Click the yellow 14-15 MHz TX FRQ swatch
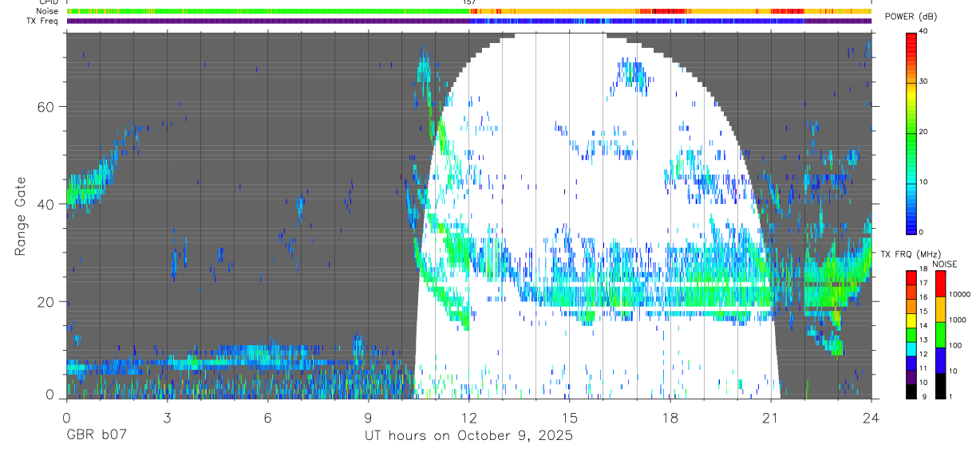Screen dimensions: 980x452 click(x=911, y=319)
